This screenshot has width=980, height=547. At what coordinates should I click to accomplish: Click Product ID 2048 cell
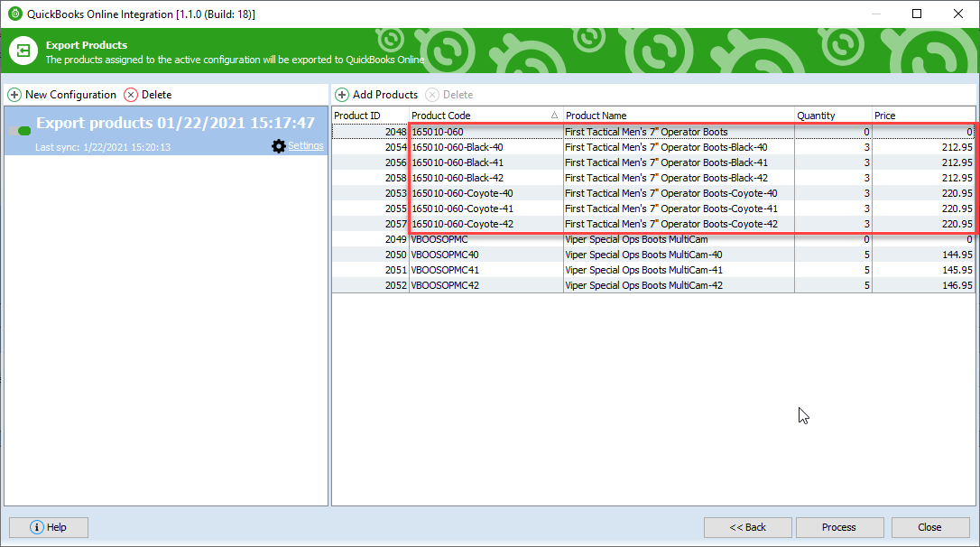tap(371, 132)
